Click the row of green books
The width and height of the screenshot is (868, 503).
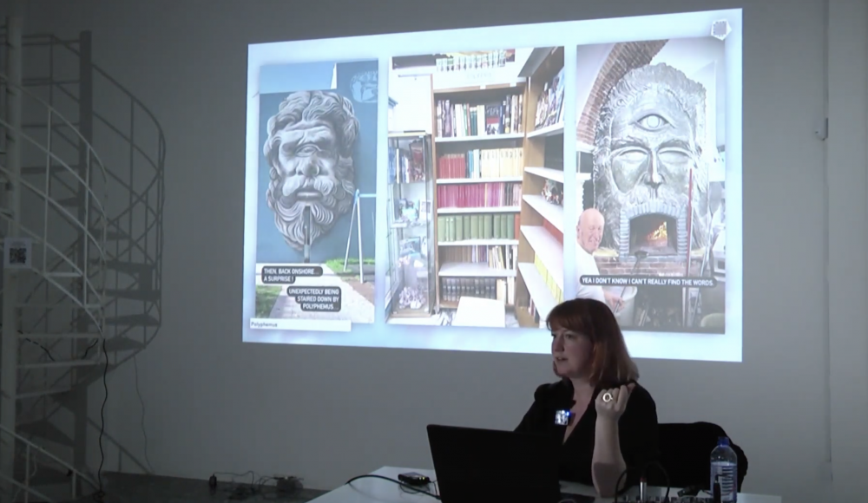pos(478,228)
